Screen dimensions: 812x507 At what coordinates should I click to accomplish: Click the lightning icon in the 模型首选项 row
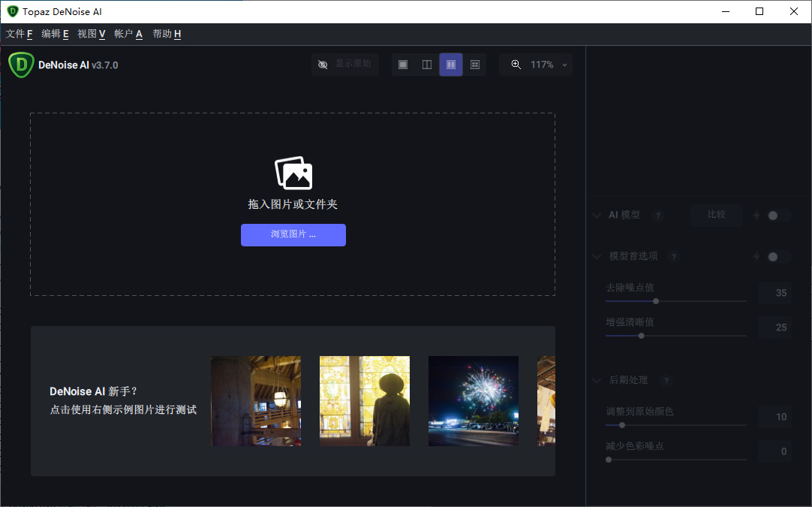[756, 257]
